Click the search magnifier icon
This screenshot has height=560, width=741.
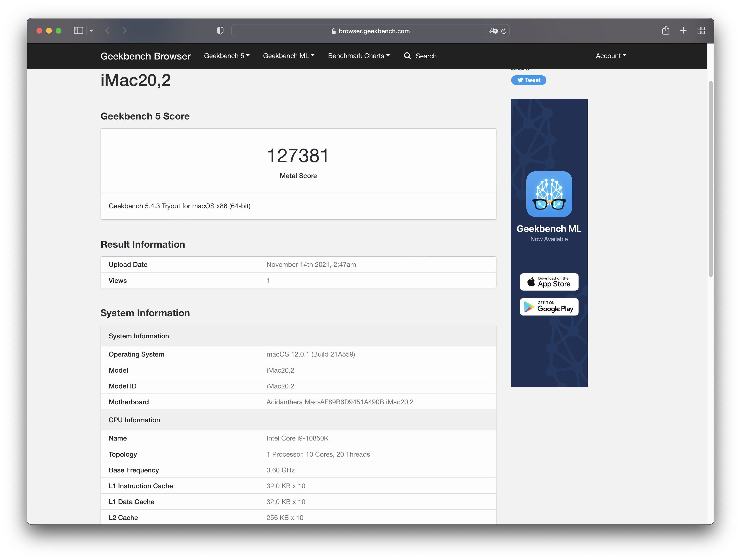407,56
